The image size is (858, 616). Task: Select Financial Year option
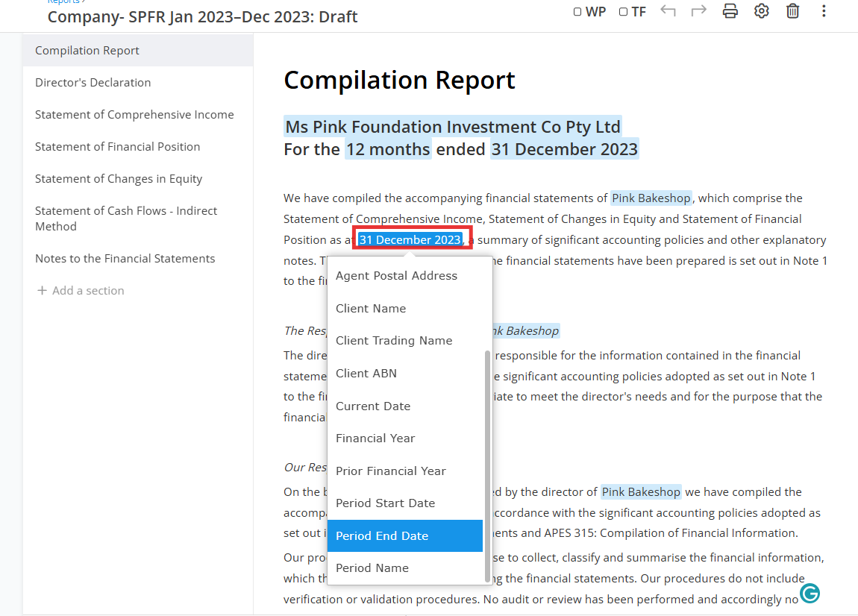click(405, 439)
